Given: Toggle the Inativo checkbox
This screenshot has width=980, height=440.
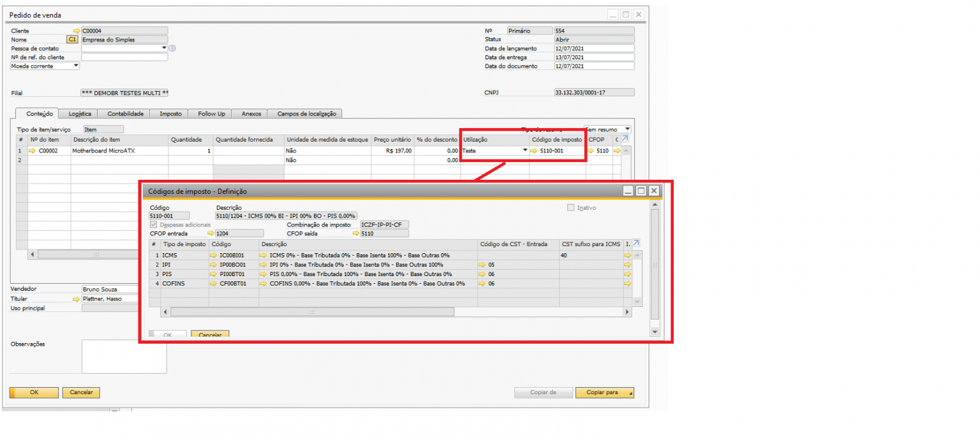Looking at the screenshot, I should coord(571,208).
